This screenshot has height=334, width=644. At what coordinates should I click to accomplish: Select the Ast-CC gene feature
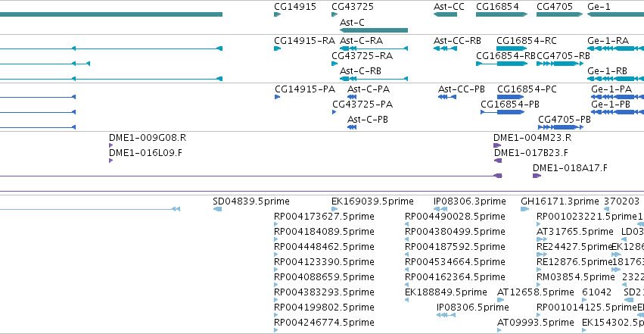pyautogui.click(x=445, y=14)
